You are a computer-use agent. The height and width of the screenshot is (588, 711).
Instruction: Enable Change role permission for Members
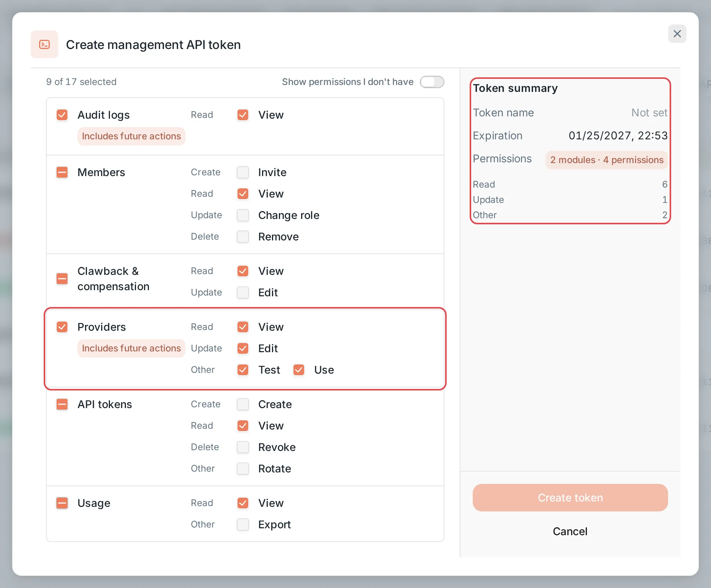tap(243, 215)
